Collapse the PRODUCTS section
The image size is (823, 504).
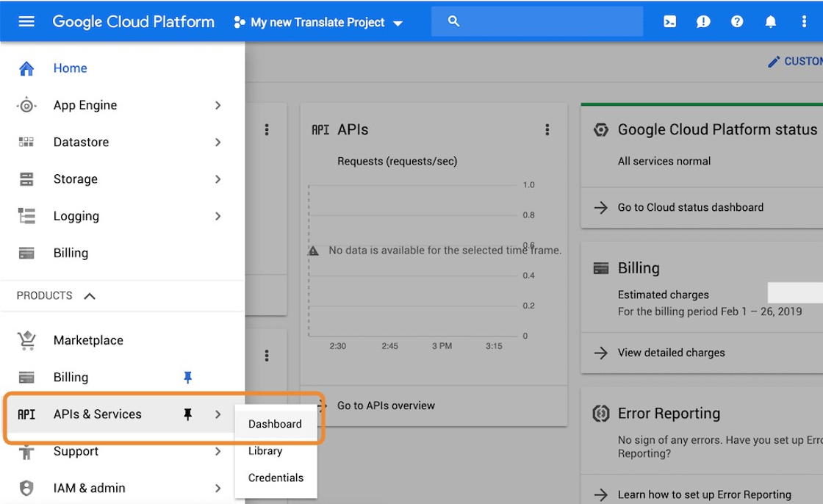click(x=90, y=296)
